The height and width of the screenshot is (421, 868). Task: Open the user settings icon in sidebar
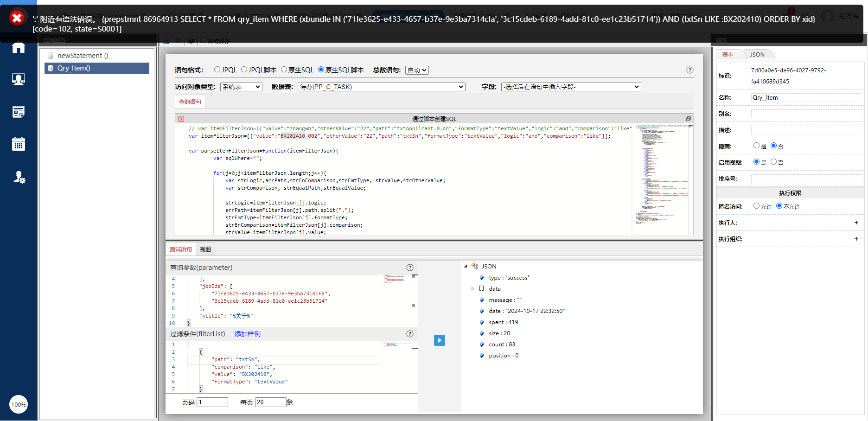pos(19,177)
